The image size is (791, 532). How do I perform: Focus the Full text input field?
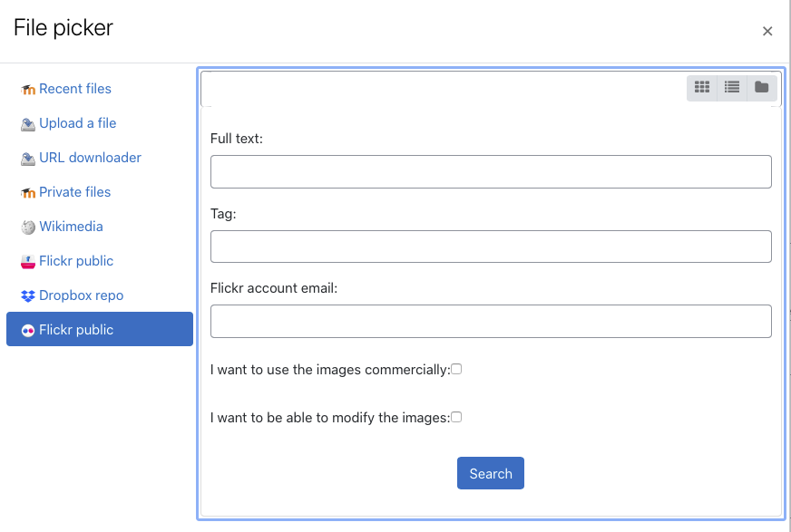point(491,172)
